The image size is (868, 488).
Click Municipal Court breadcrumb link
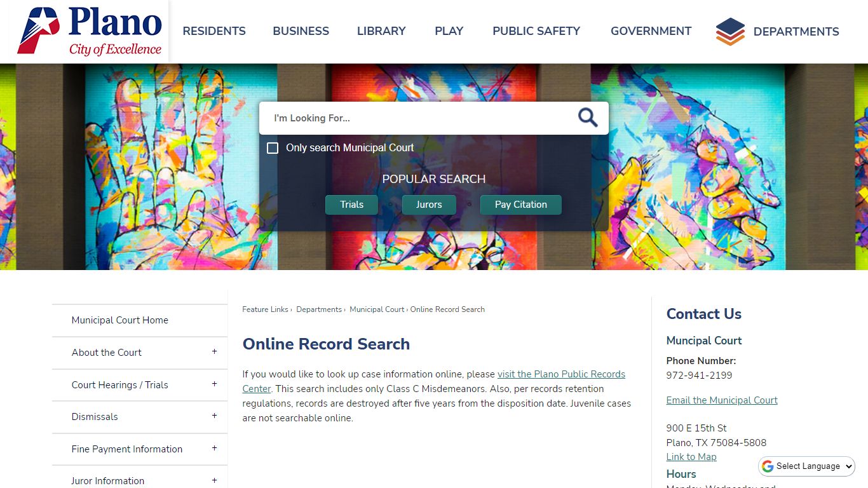click(377, 309)
